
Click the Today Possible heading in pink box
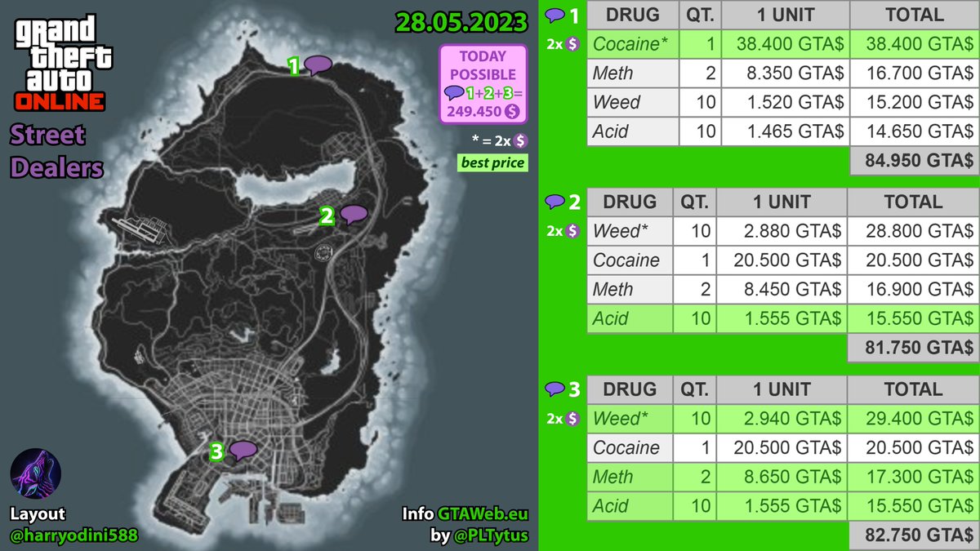click(x=483, y=65)
